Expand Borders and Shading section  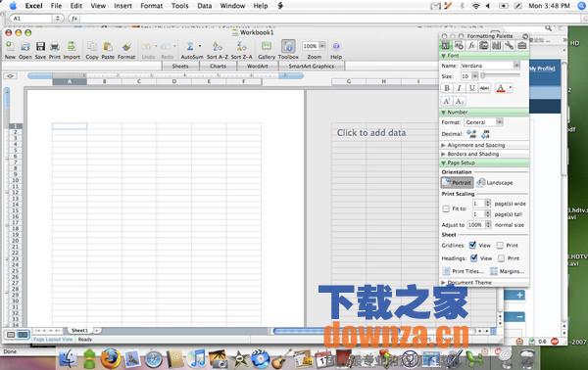(444, 154)
